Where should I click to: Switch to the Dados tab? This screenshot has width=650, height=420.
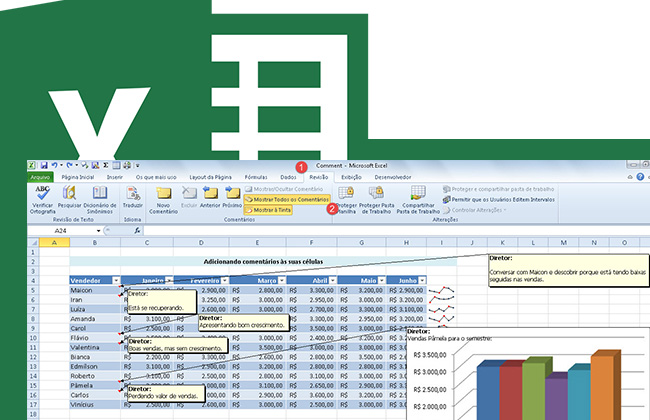(x=289, y=177)
